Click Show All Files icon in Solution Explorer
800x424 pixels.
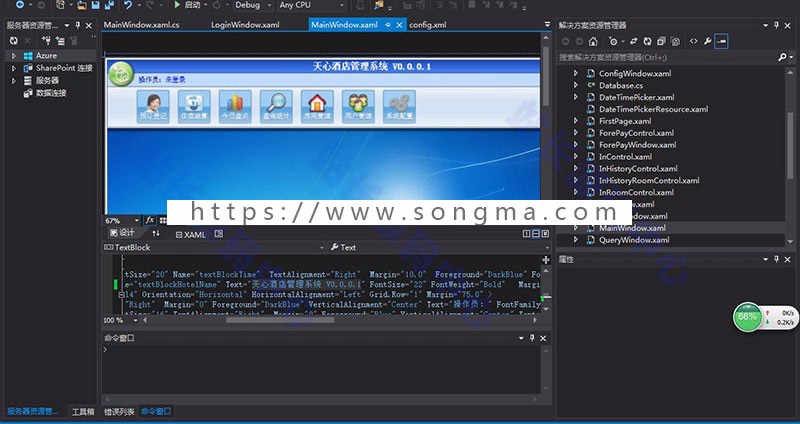(676, 42)
